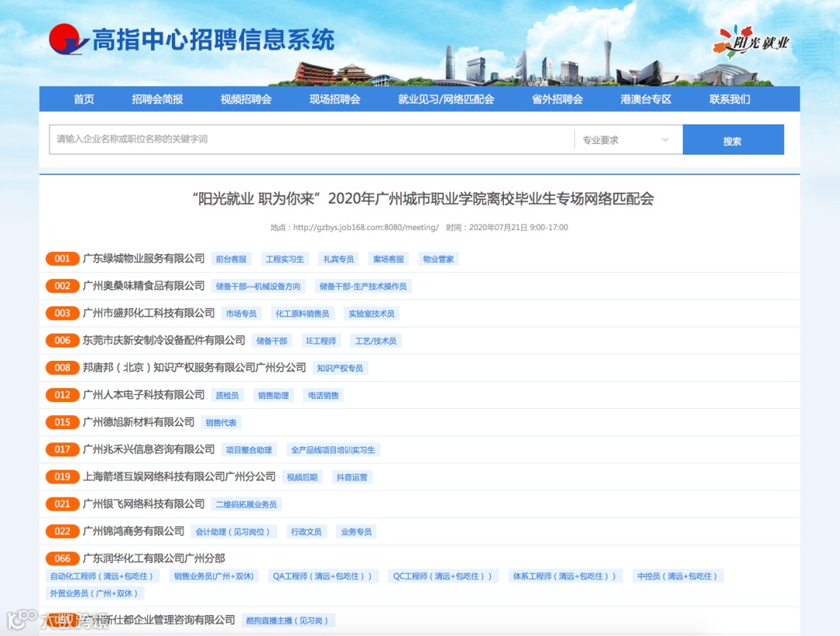The image size is (840, 636).
Task: Click the 高指中心招聘信息系统 site title
Action: 213,40
